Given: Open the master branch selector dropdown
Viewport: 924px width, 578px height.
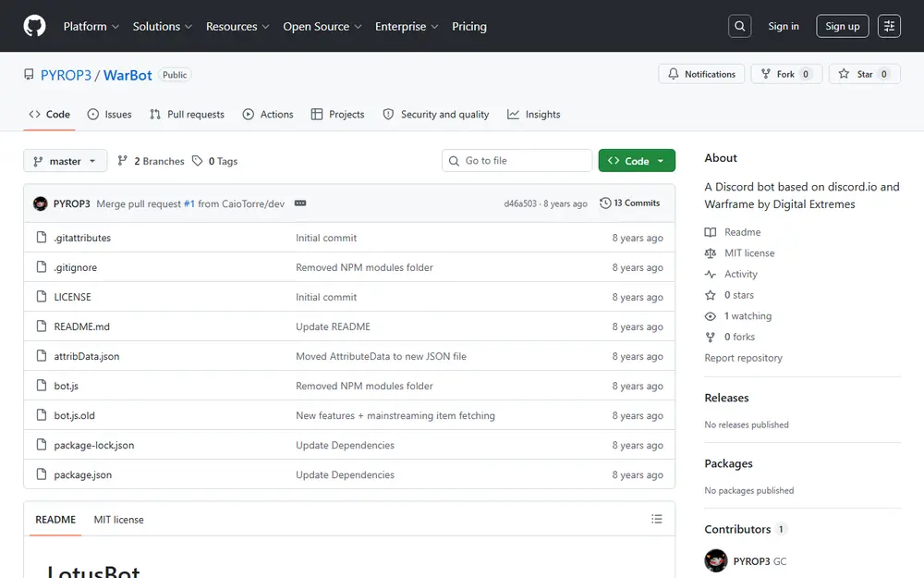Looking at the screenshot, I should click(66, 161).
